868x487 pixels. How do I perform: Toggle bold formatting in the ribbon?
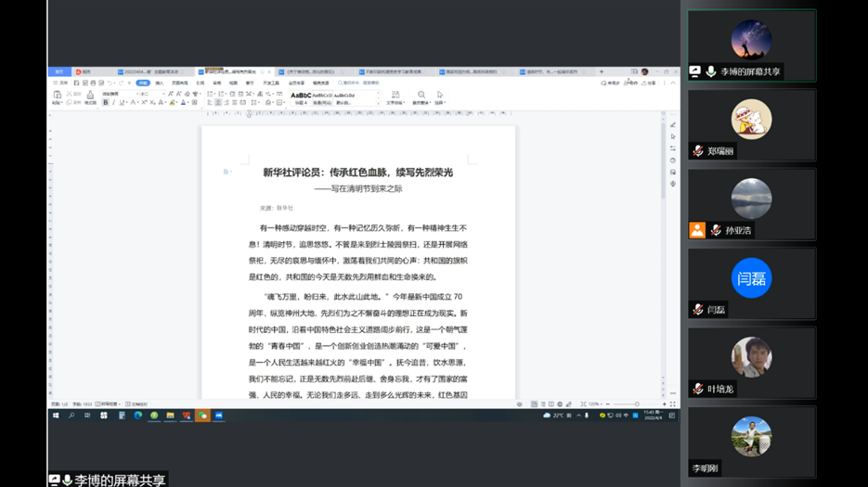[106, 103]
